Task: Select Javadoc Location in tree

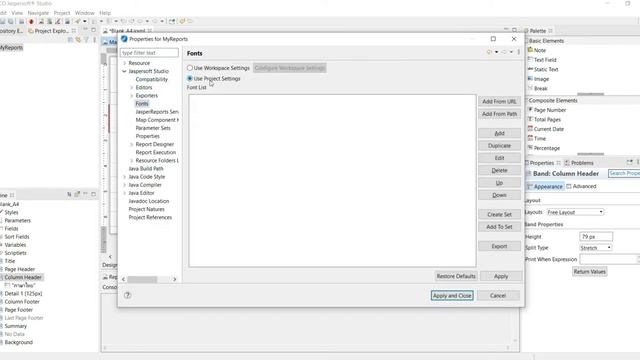Action: click(x=149, y=201)
